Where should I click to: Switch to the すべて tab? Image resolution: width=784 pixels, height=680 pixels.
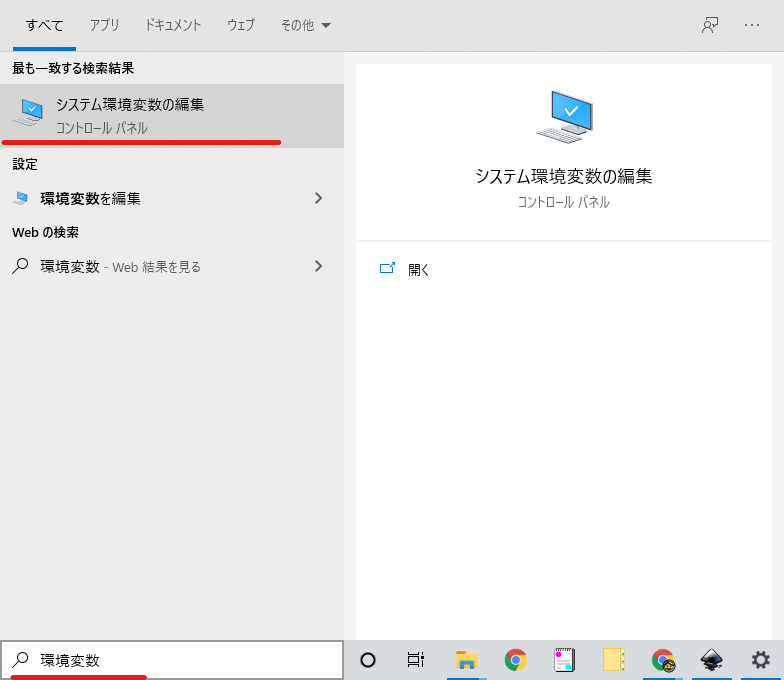click(44, 25)
